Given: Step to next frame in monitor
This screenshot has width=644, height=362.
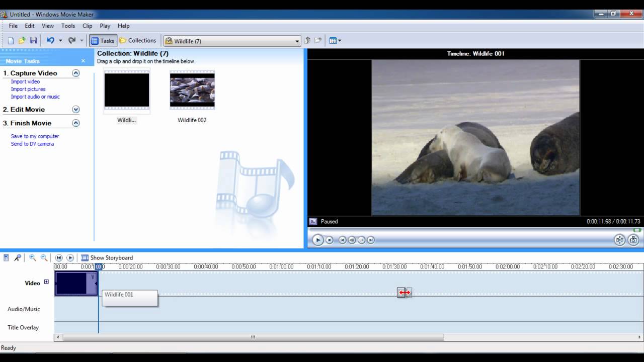Looking at the screenshot, I should (x=361, y=240).
